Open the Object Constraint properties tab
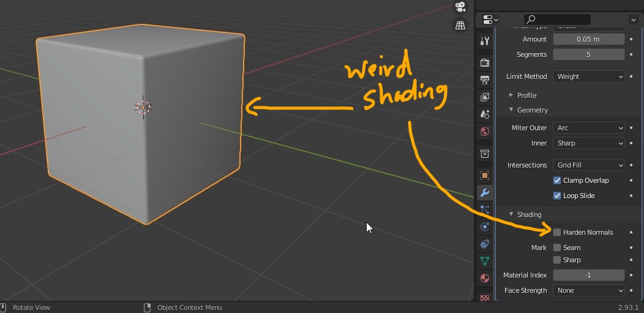The height and width of the screenshot is (313, 644). pos(485,244)
